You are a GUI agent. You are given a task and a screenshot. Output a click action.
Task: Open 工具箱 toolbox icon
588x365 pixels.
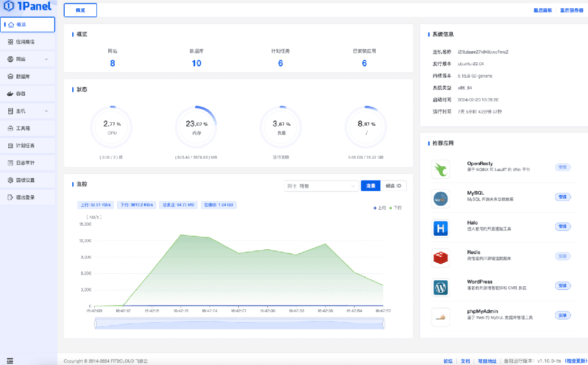pos(11,128)
